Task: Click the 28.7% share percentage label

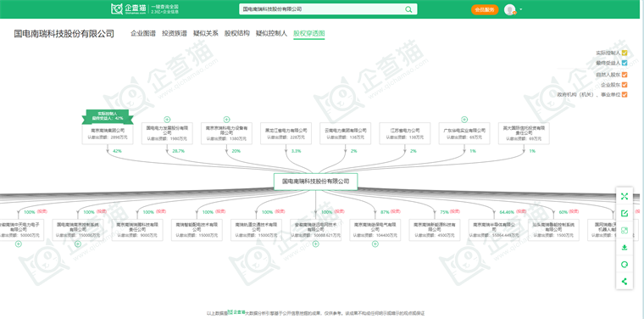Action: 178,151
